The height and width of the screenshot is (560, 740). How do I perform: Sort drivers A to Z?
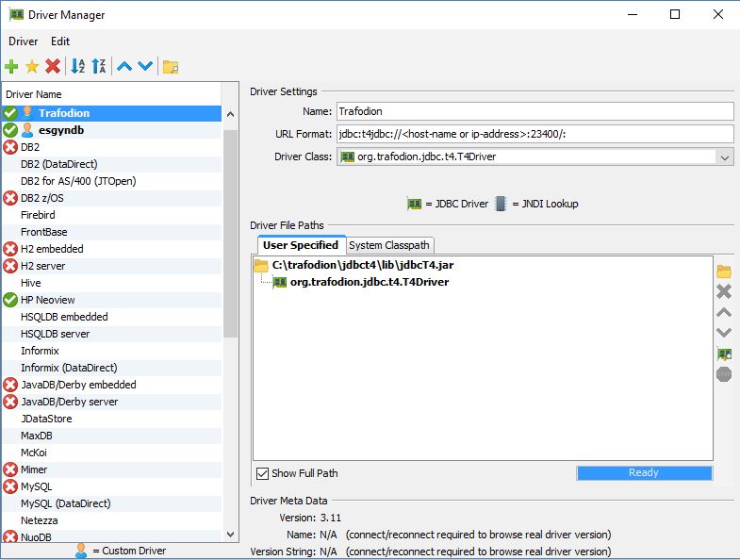[x=79, y=66]
